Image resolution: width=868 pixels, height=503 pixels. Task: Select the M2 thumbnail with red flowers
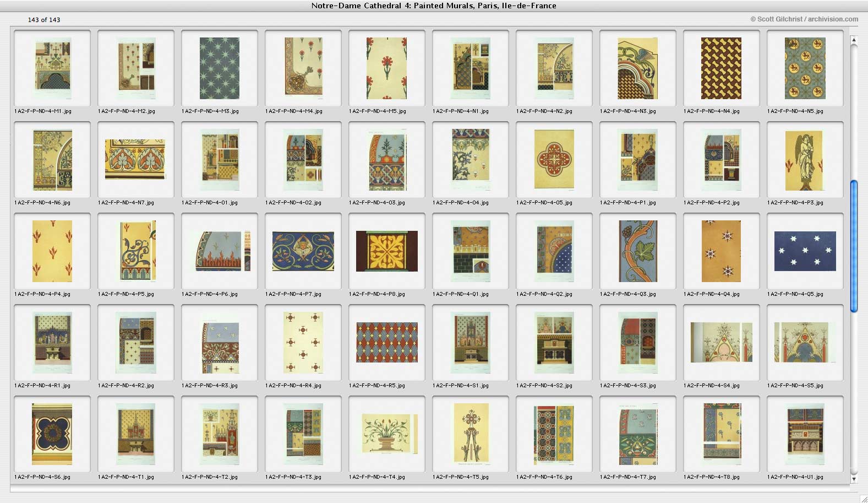point(136,68)
